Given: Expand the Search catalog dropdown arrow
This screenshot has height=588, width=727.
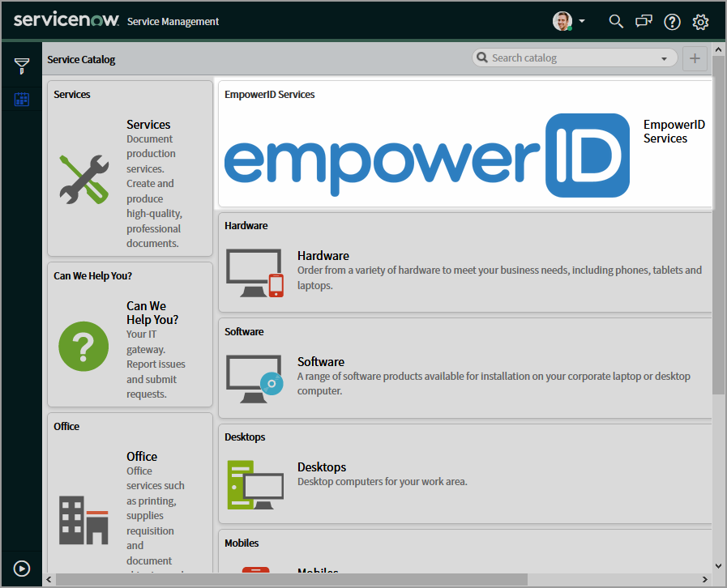Looking at the screenshot, I should [x=665, y=58].
